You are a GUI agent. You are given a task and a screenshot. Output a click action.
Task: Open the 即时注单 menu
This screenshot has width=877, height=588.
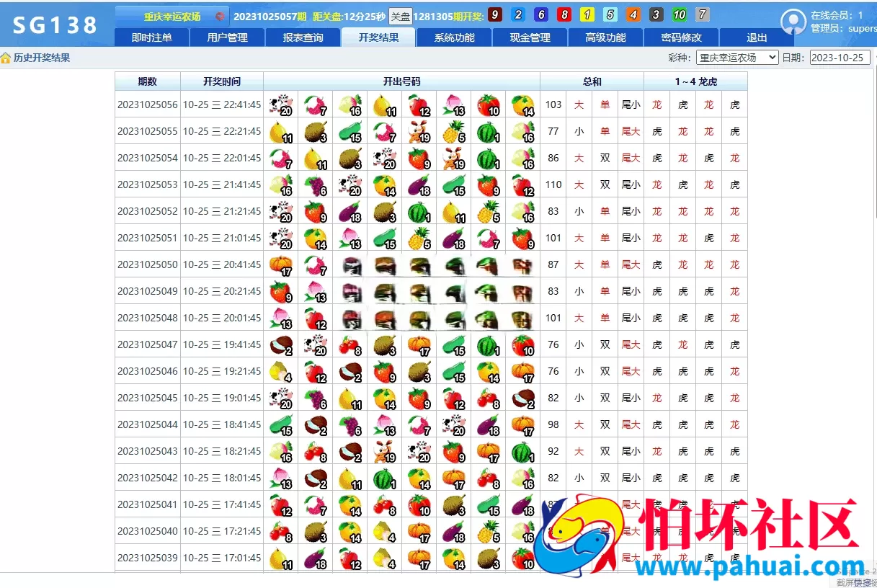pos(152,37)
